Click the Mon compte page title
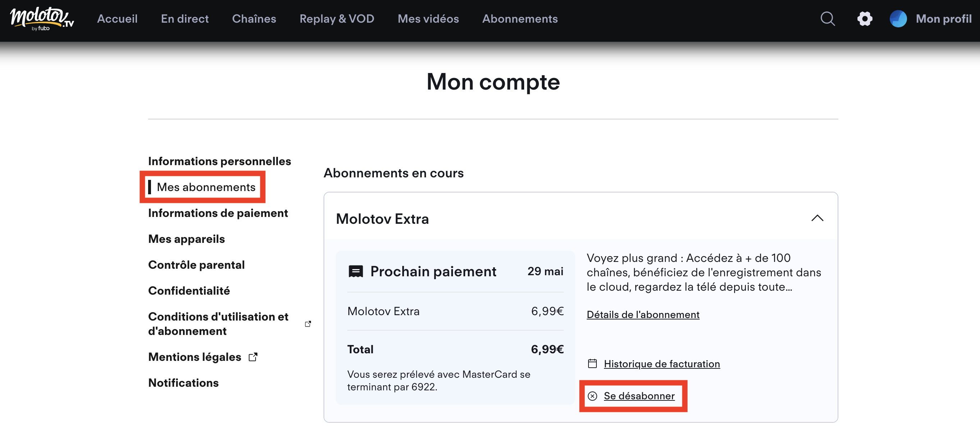Image resolution: width=980 pixels, height=431 pixels. pos(493,82)
